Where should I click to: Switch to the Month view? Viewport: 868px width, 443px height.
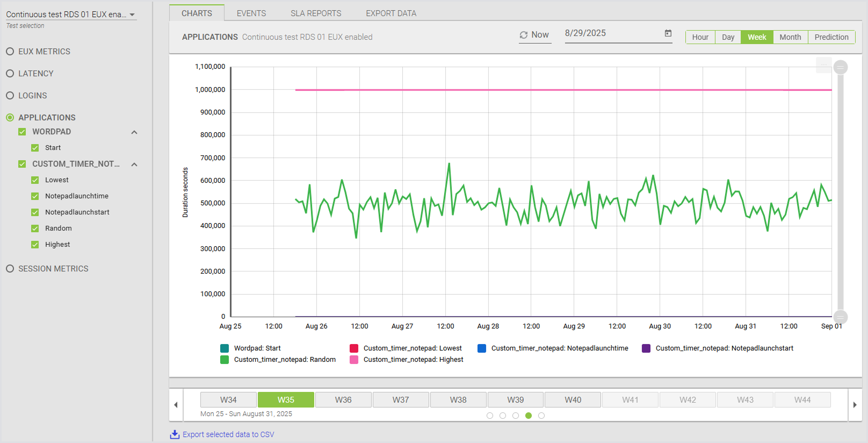tap(790, 37)
